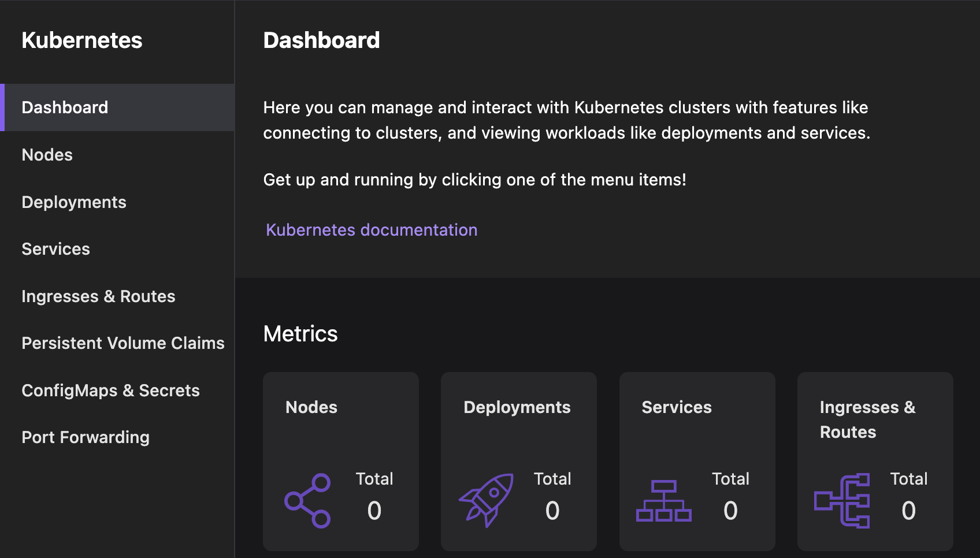
Task: Click Total label in Nodes card
Action: 374,479
